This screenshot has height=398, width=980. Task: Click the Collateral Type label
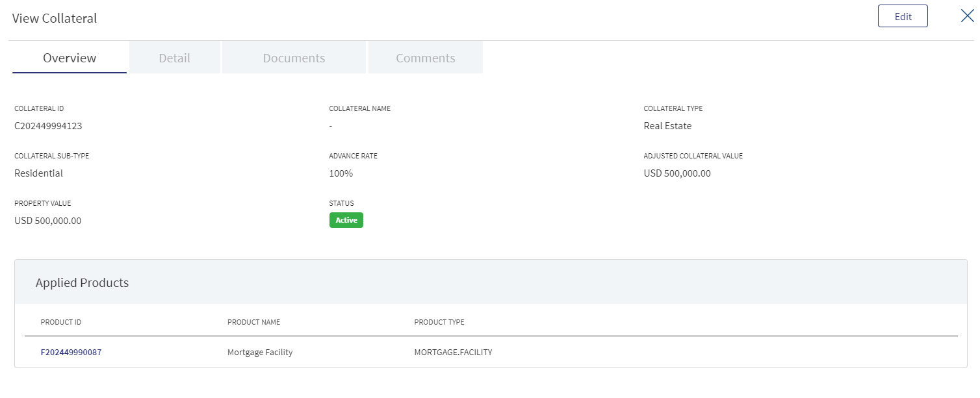tap(673, 108)
